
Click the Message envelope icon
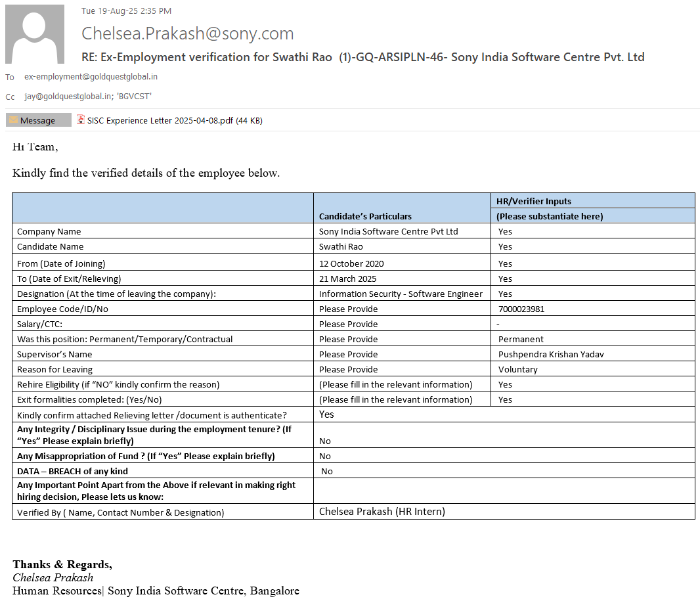coord(13,120)
